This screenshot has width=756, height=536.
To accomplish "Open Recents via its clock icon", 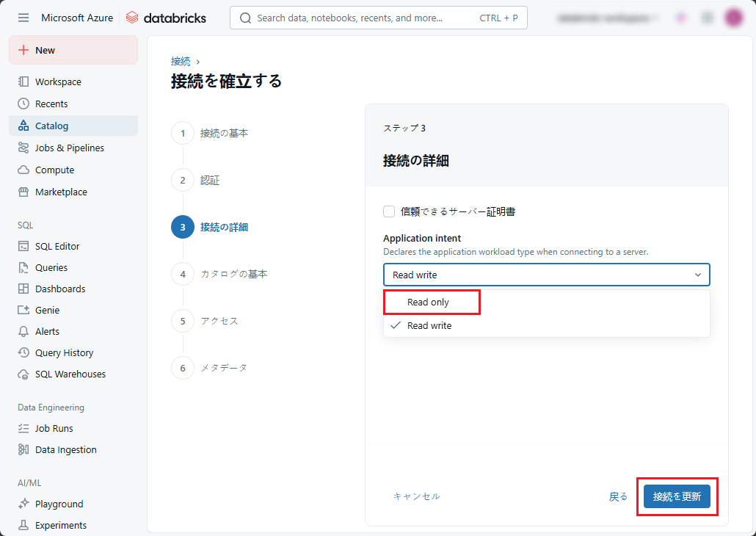I will (23, 104).
